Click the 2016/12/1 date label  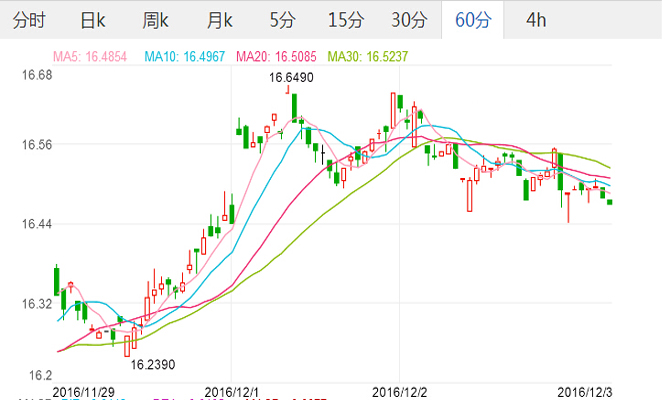pyautogui.click(x=232, y=389)
